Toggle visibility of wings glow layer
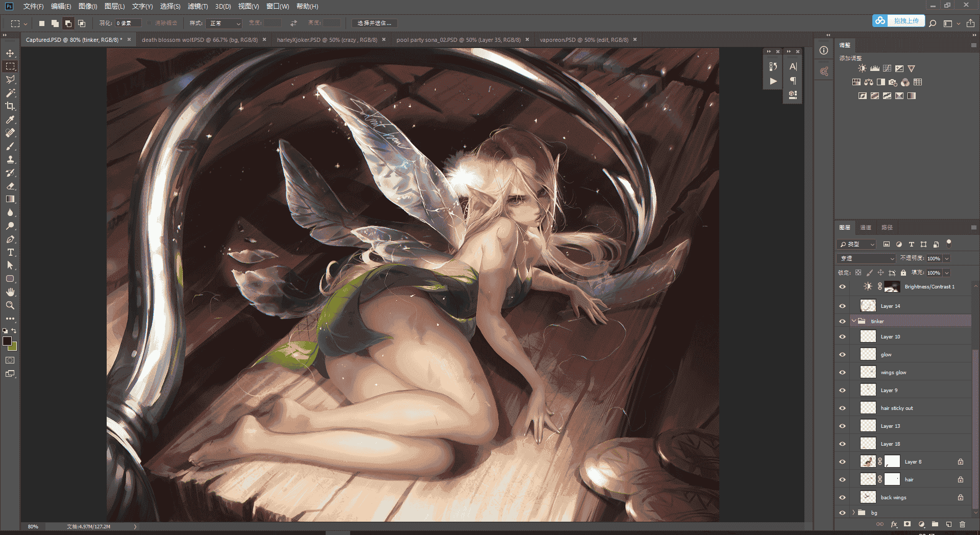Viewport: 980px width, 535px height. 842,373
